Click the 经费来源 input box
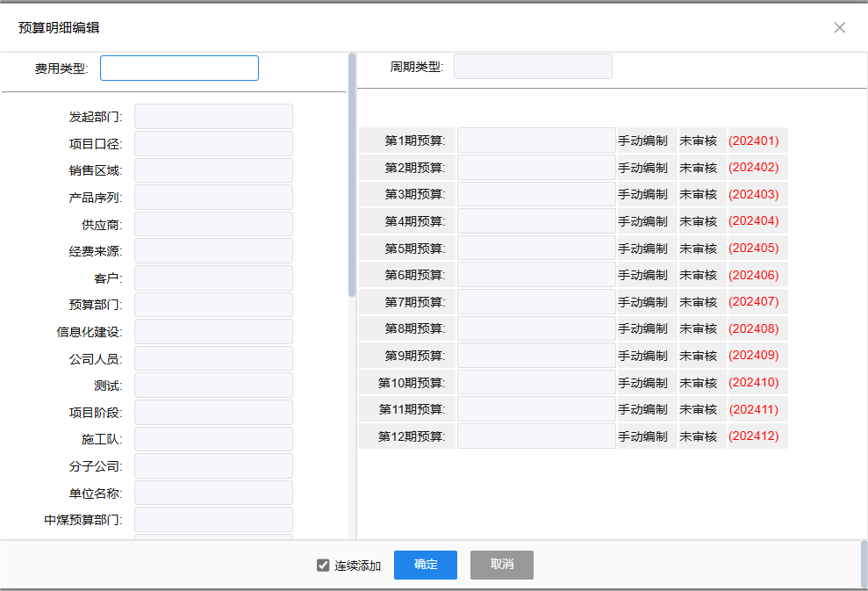Image resolution: width=868 pixels, height=591 pixels. pos(213,251)
